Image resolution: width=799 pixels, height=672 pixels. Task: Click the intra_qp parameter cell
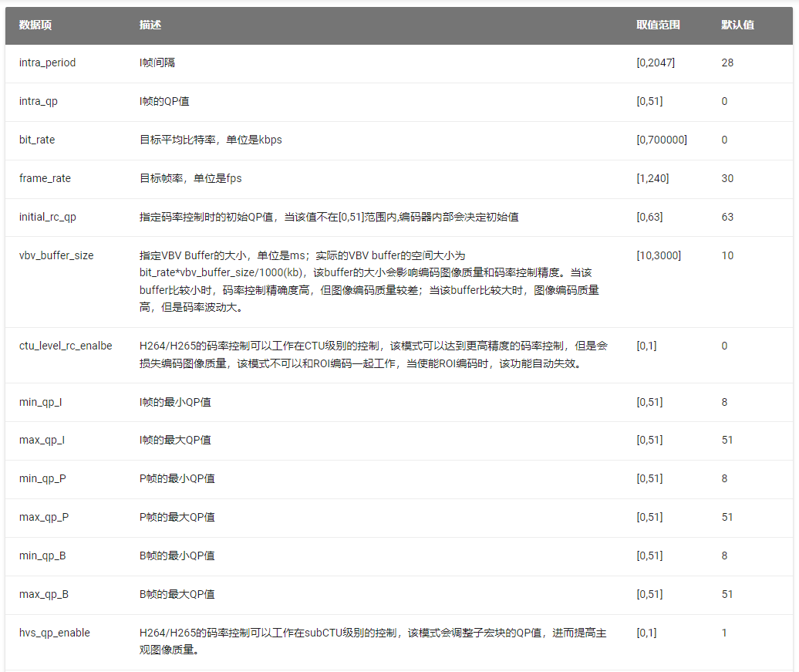[39, 101]
